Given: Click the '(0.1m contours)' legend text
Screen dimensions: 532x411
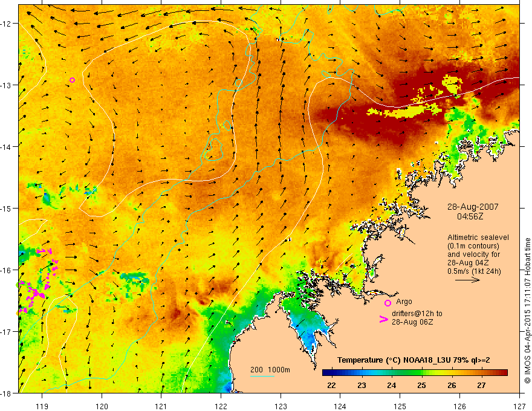Looking at the screenshot, I should tap(473, 246).
